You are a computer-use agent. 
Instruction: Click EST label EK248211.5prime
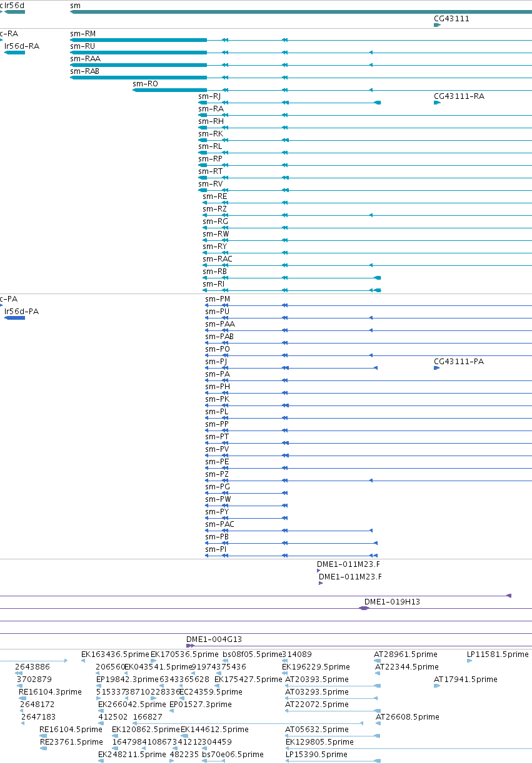[133, 755]
